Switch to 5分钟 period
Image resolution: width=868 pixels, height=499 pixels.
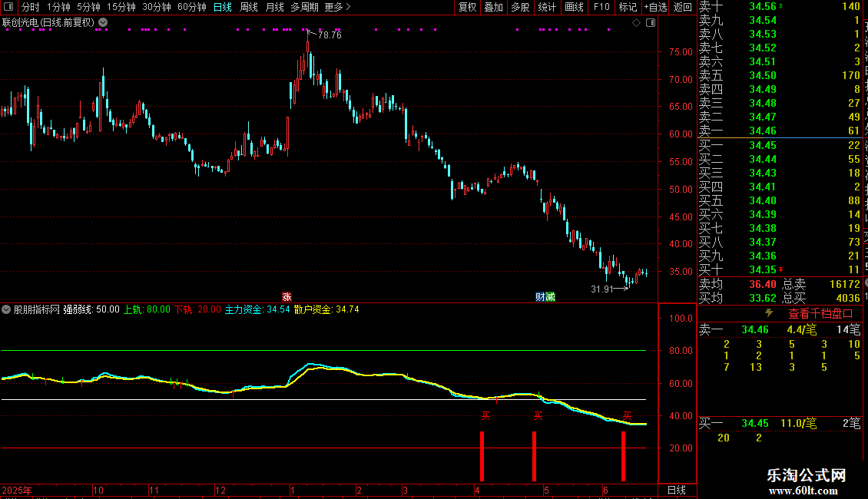pos(88,7)
